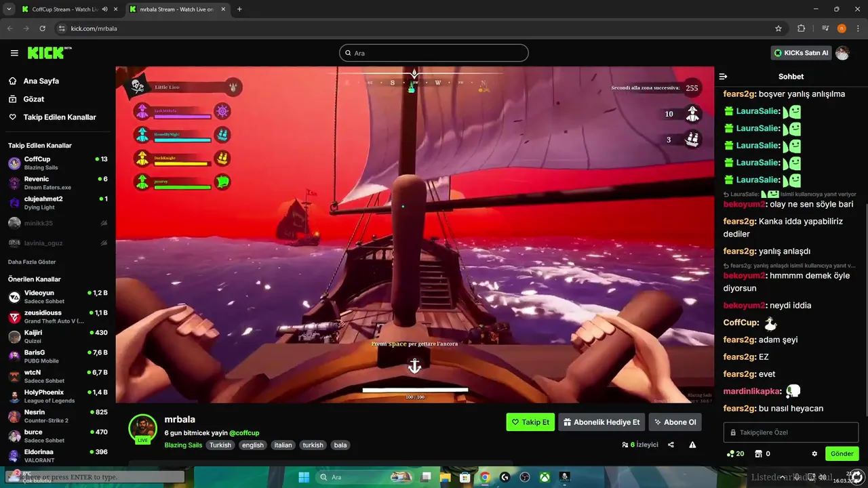868x488 pixels.
Task: Click the Takip Et follow button
Action: (x=530, y=422)
